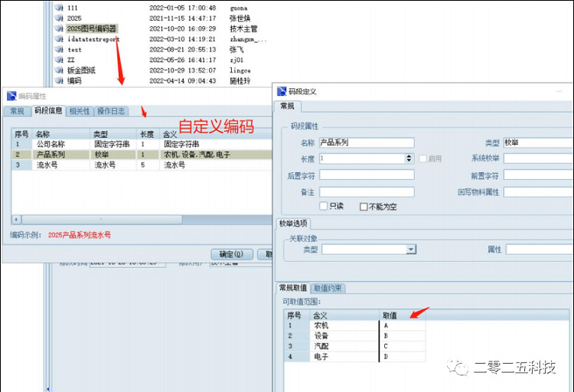Click the icon next to the 编码 entry
Image resolution: width=574 pixels, height=392 pixels.
pyautogui.click(x=59, y=81)
